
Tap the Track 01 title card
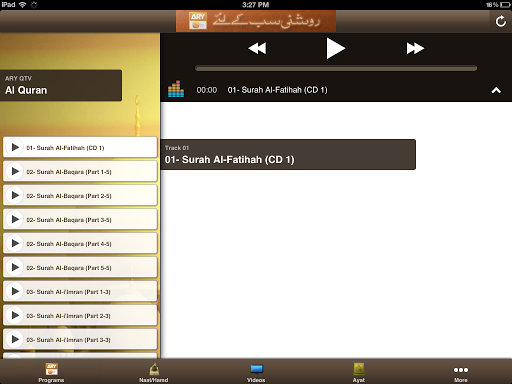(x=288, y=155)
